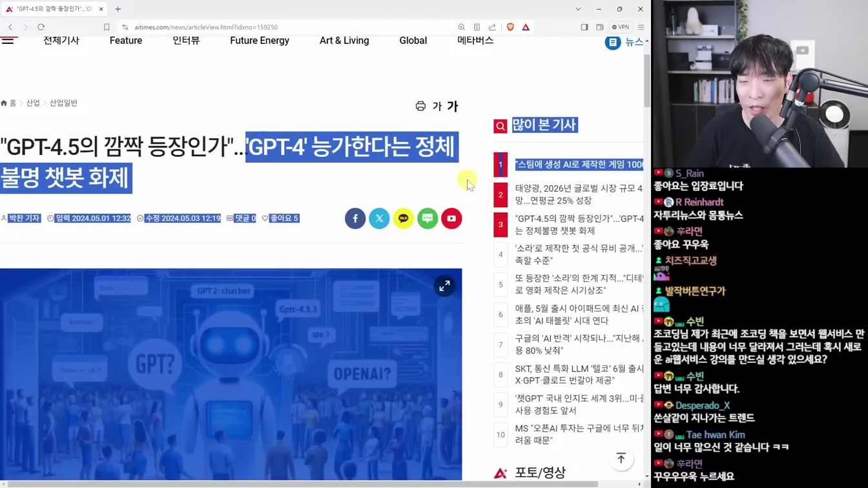Open ranked article 7 구글의 AI 반격

pos(579,344)
